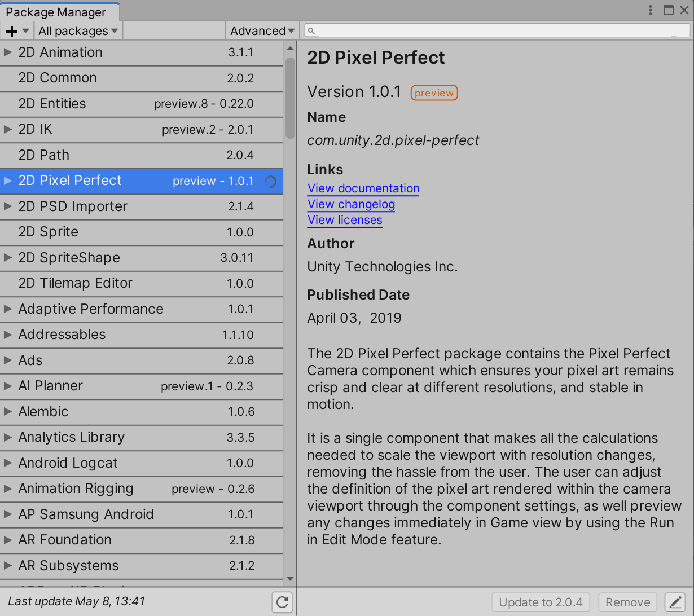The width and height of the screenshot is (694, 616).
Task: Expand the Ads package versions
Action: coord(8,360)
